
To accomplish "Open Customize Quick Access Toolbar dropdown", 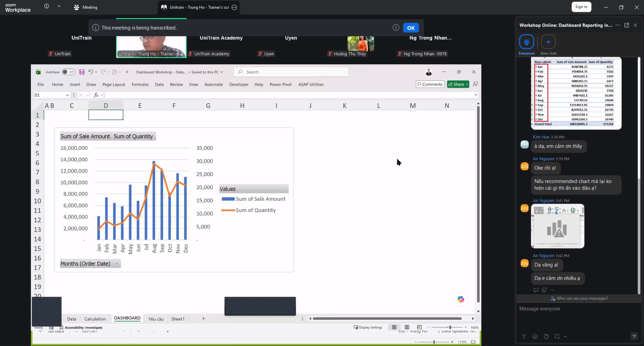I will pos(126,72).
